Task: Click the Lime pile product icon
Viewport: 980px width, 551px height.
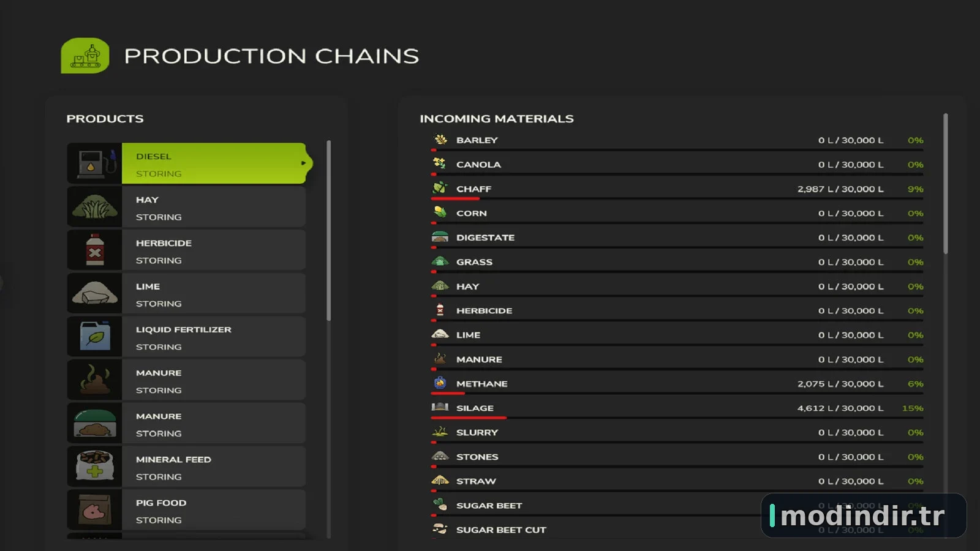Action: [x=95, y=293]
